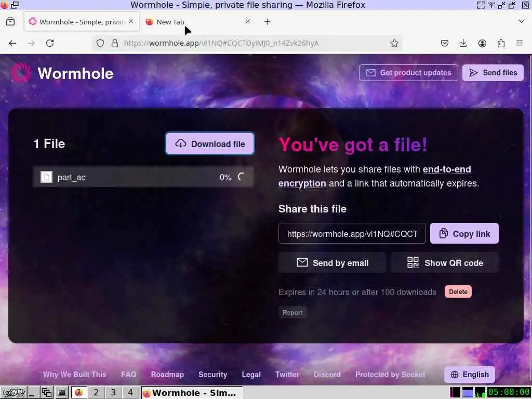Click the Copy link button
532x399 pixels.
(x=464, y=233)
